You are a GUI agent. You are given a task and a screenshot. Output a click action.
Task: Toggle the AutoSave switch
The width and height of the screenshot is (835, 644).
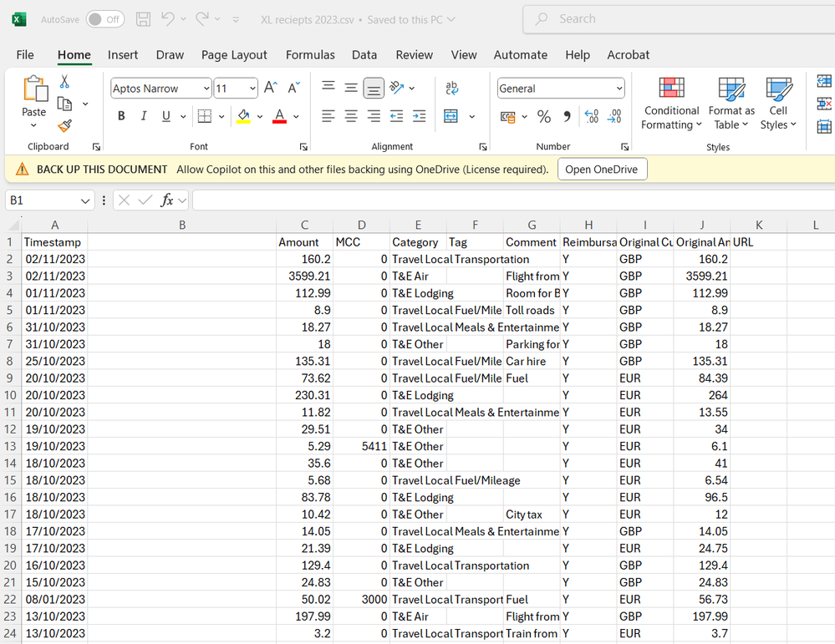[104, 19]
